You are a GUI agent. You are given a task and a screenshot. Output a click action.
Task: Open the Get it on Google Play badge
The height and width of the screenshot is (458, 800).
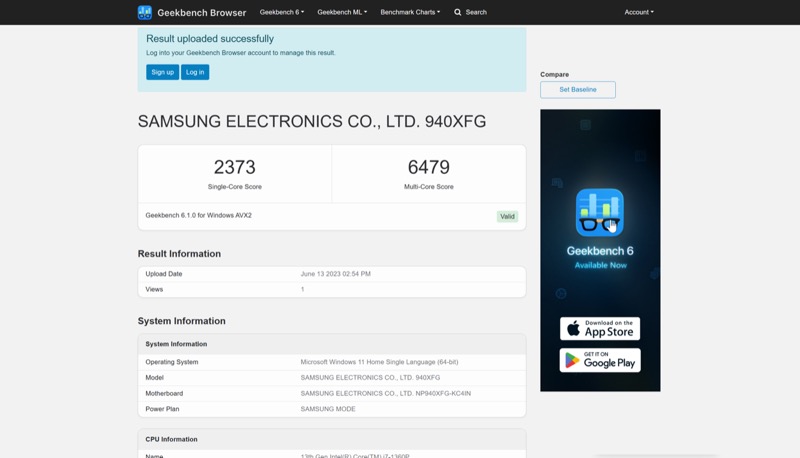click(600, 360)
